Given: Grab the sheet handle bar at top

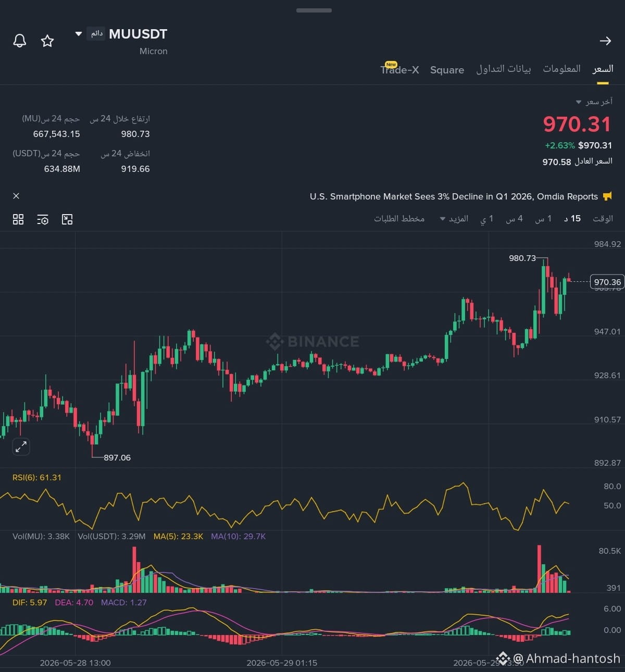Looking at the screenshot, I should click(314, 10).
